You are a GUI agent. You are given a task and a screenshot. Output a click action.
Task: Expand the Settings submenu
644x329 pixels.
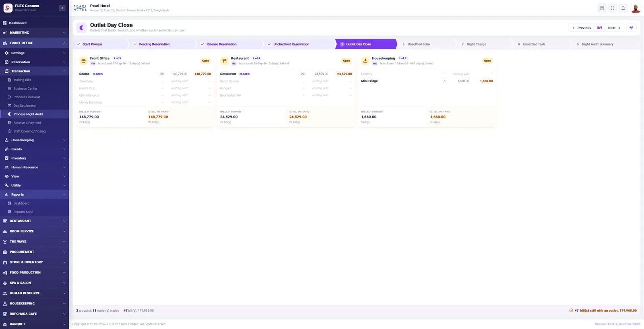coord(34,53)
